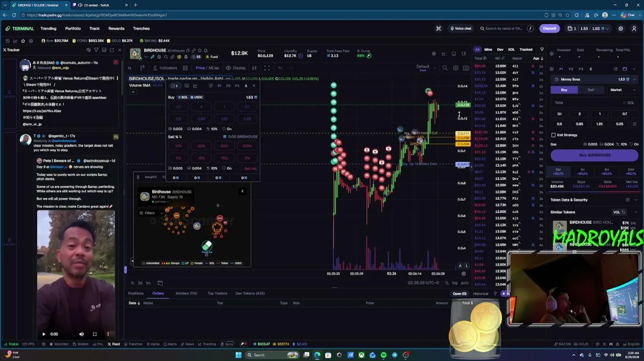Close the X Tracker panel
Viewport: 644px width, 361px height.
[x=119, y=50]
